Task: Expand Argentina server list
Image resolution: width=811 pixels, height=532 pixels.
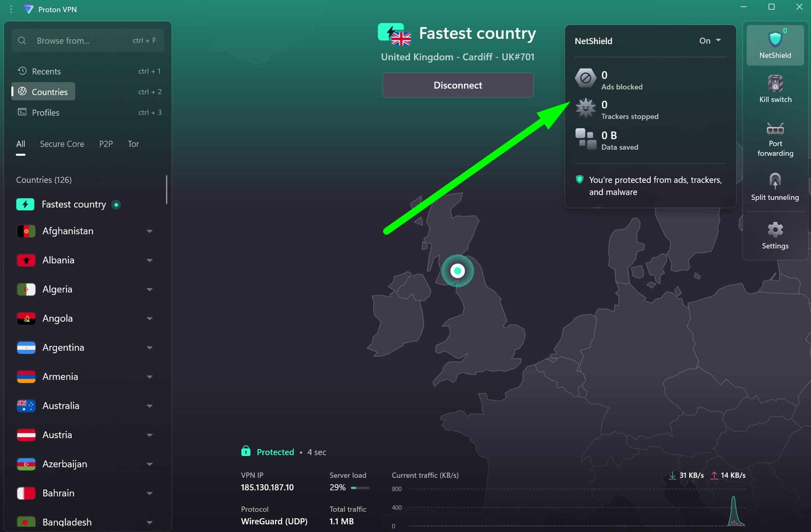Action: click(x=150, y=348)
